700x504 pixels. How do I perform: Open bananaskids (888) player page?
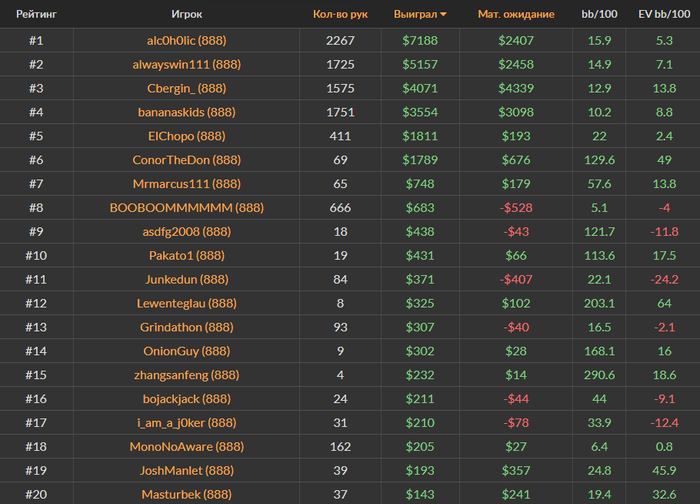186,112
